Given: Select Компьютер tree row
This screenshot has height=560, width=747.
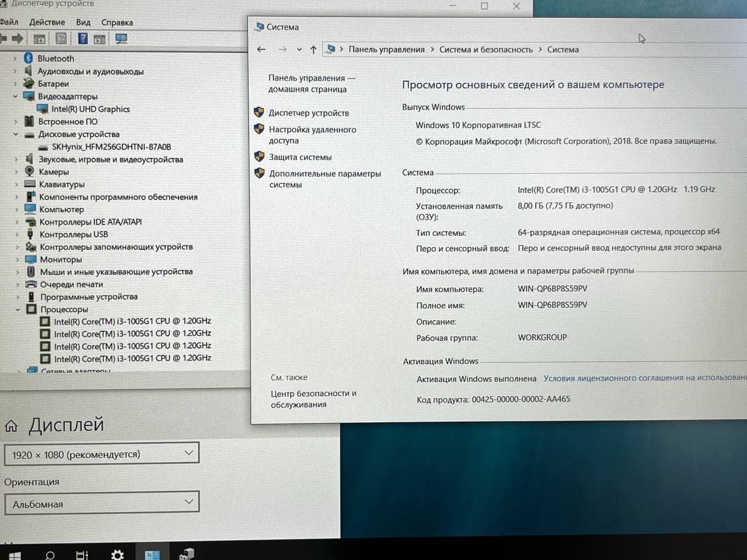Looking at the screenshot, I should point(61,209).
